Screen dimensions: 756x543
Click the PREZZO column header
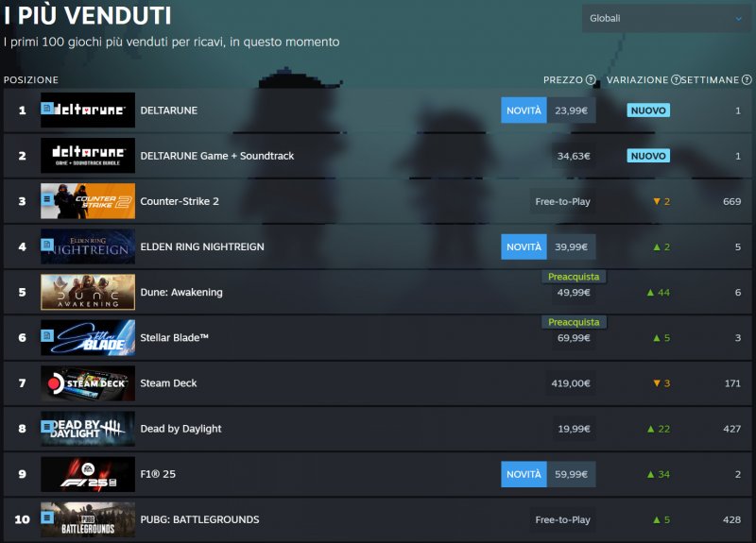[562, 80]
